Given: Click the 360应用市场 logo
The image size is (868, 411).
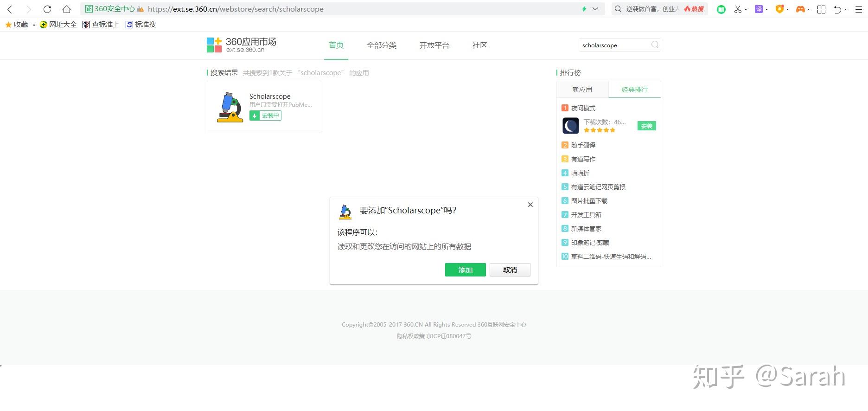Looking at the screenshot, I should click(x=242, y=45).
